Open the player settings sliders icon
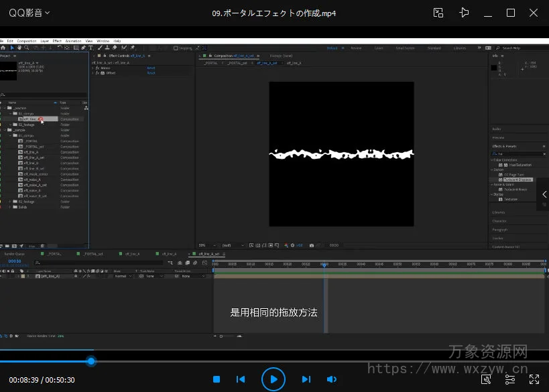The image size is (549, 392). tap(510, 379)
